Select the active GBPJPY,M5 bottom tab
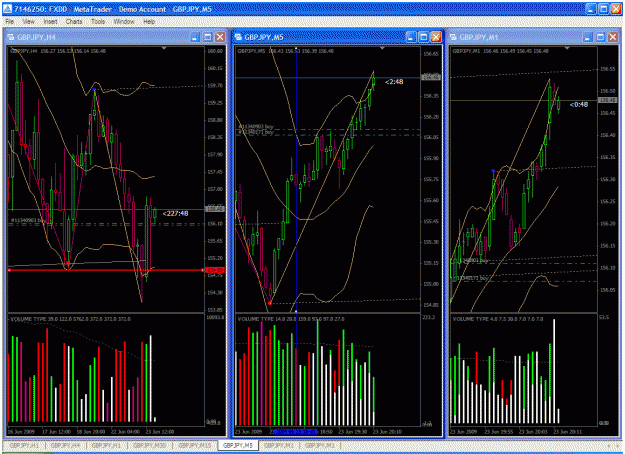 click(x=238, y=445)
